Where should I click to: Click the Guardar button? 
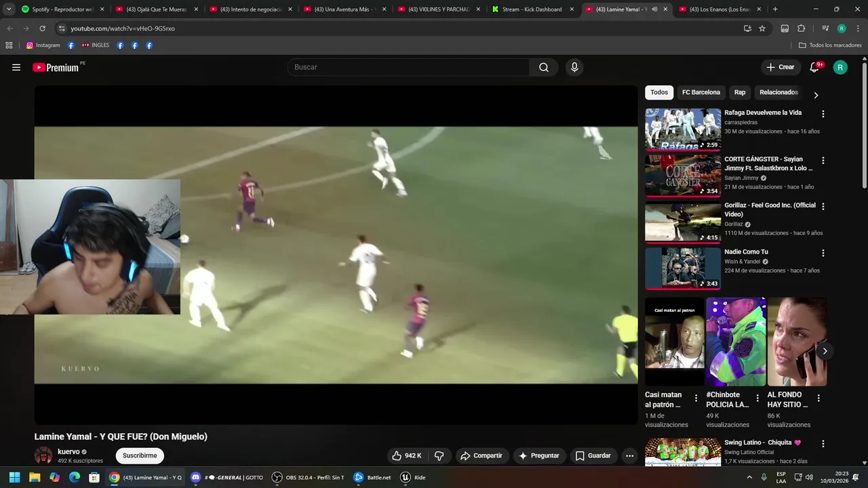click(x=593, y=455)
